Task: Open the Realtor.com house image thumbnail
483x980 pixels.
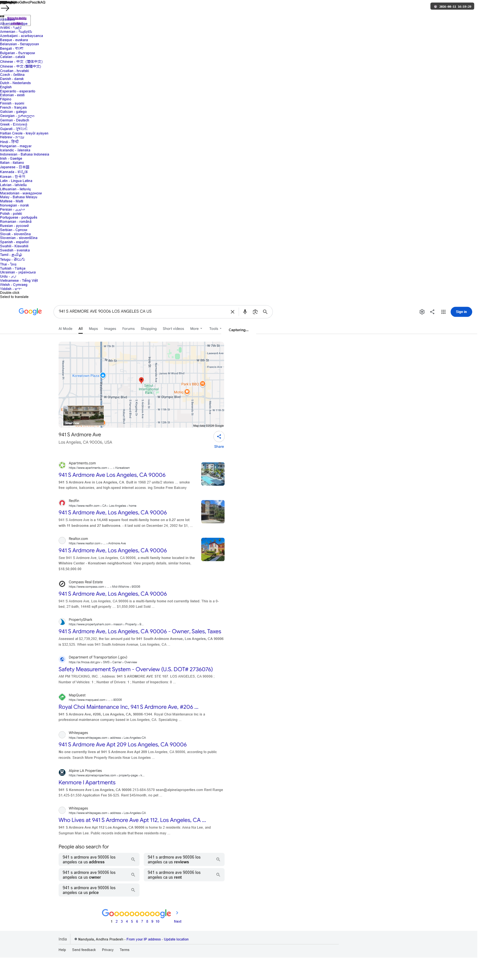Action: 213,549
